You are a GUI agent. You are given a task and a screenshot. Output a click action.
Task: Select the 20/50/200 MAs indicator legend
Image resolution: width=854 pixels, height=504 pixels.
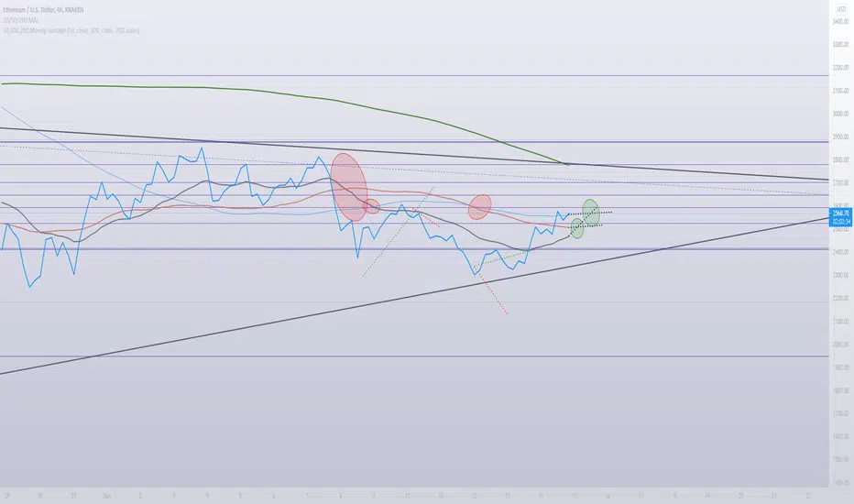click(21, 20)
